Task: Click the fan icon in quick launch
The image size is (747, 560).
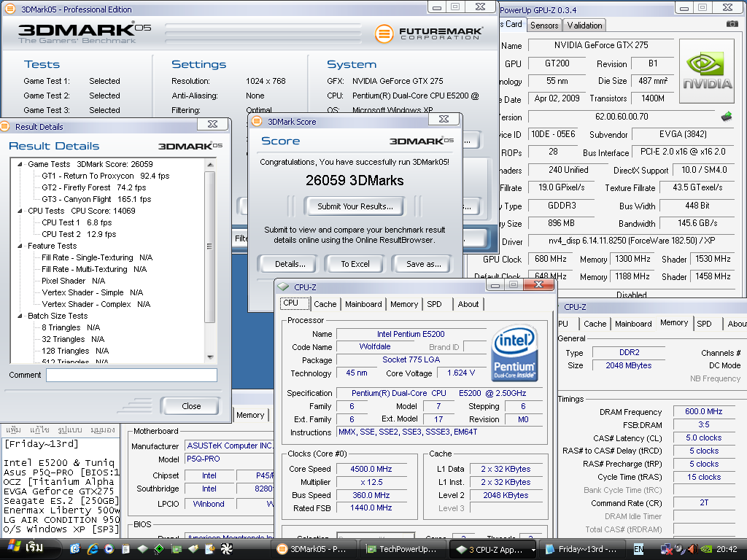Action: (226, 549)
